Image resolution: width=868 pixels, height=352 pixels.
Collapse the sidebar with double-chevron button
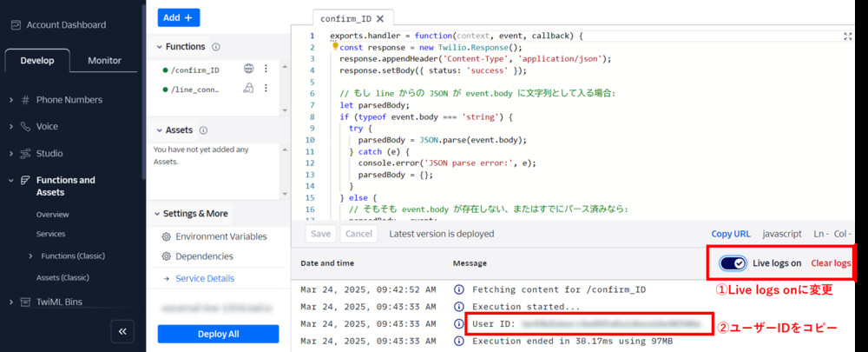point(122,331)
